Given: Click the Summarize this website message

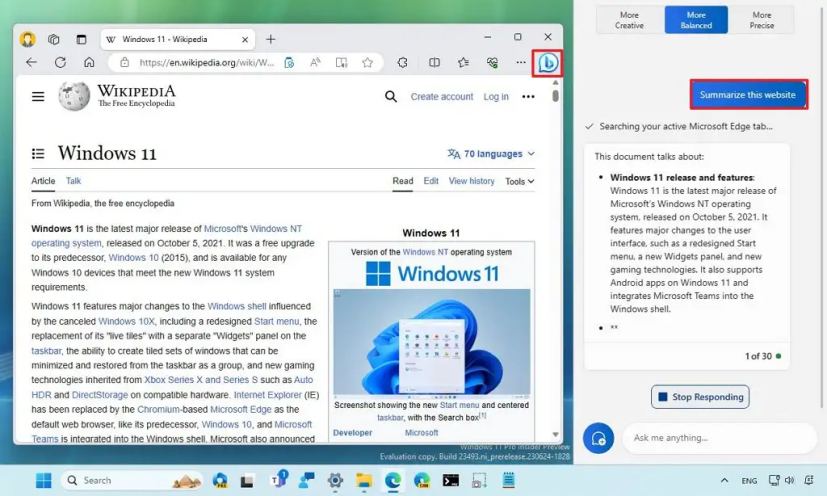Looking at the screenshot, I should click(x=748, y=95).
